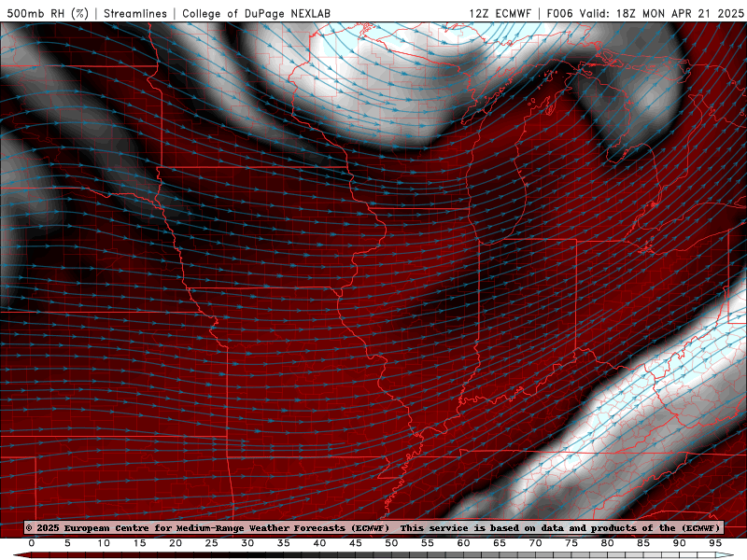Click the colorbar tick label "50"
This screenshot has width=747, height=560.
click(391, 543)
